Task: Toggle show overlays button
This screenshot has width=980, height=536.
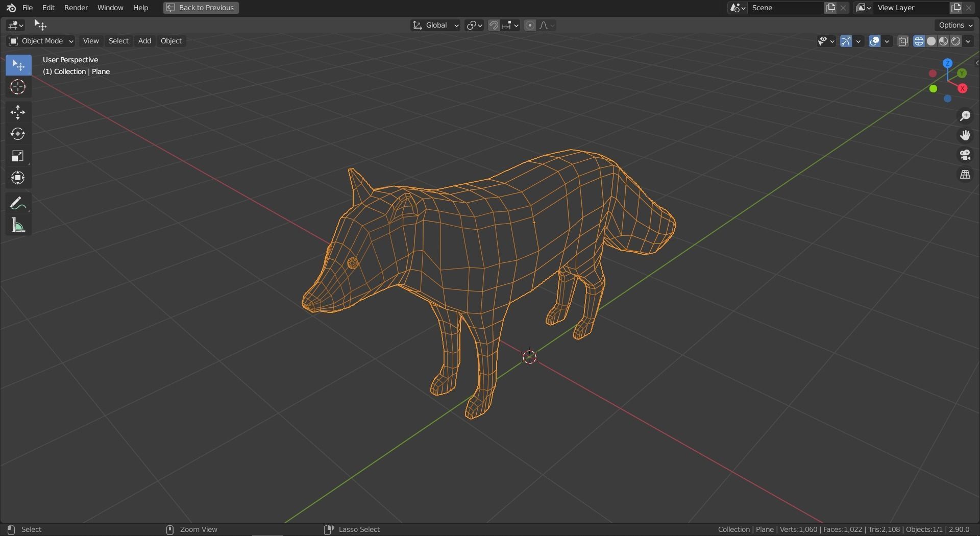Action: tap(874, 41)
